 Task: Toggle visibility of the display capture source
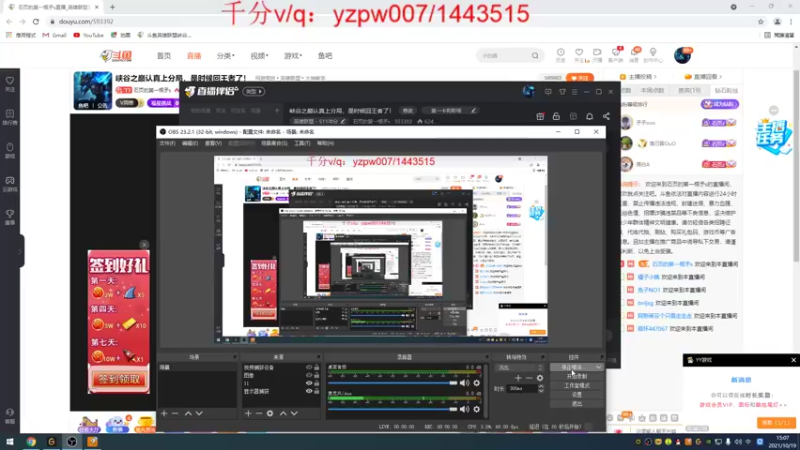point(309,391)
